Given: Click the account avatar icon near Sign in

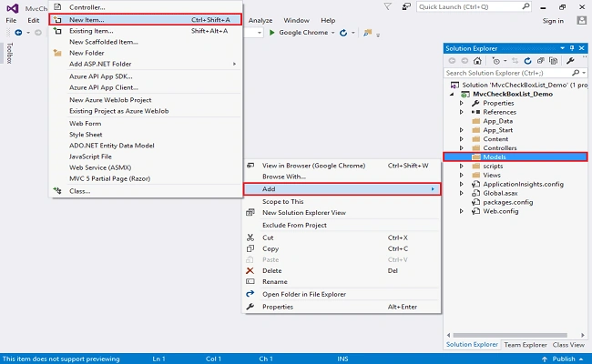Looking at the screenshot, I should 581,20.
